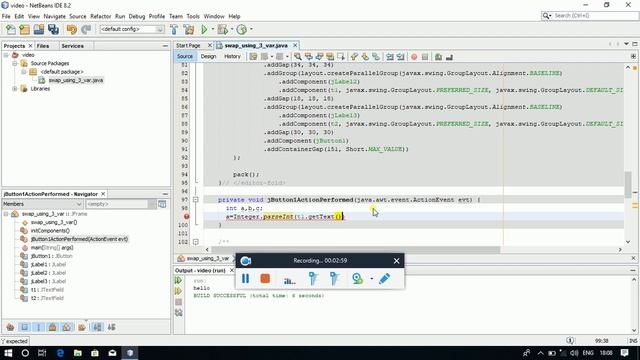Click the editor vertical scrollbar thumb
The width and height of the screenshot is (640, 360).
(628, 184)
